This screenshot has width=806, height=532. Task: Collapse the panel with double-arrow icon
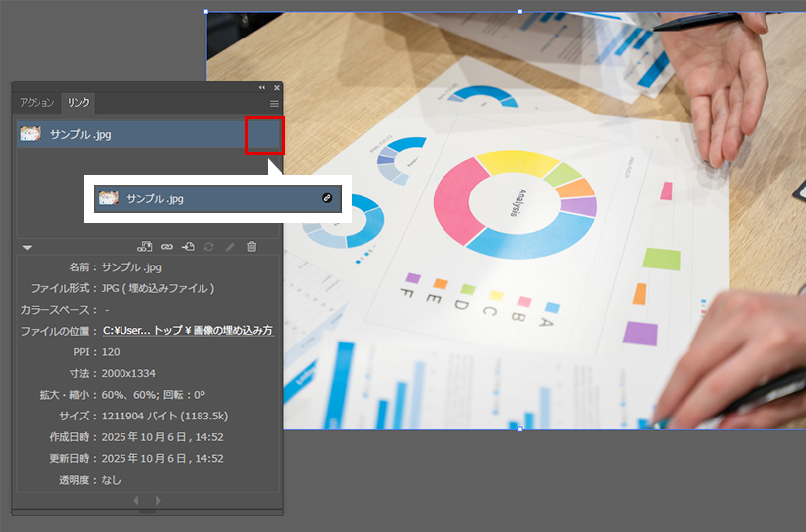(262, 87)
